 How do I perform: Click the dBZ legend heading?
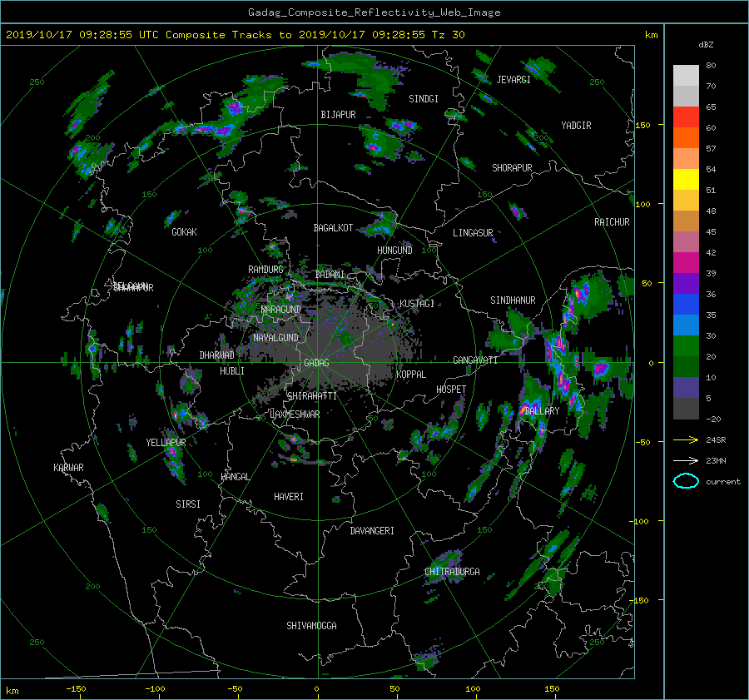click(706, 44)
